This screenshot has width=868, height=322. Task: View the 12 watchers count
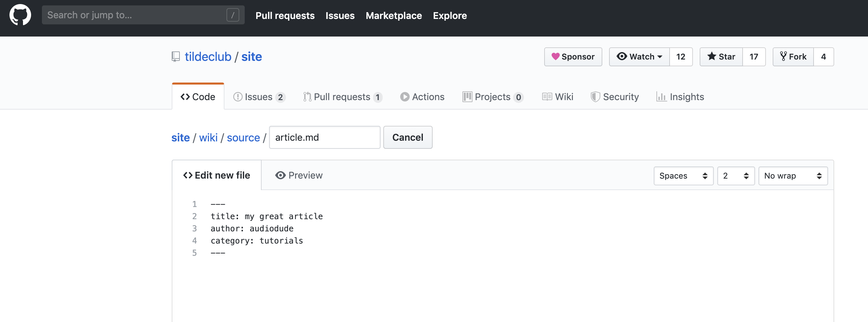681,57
